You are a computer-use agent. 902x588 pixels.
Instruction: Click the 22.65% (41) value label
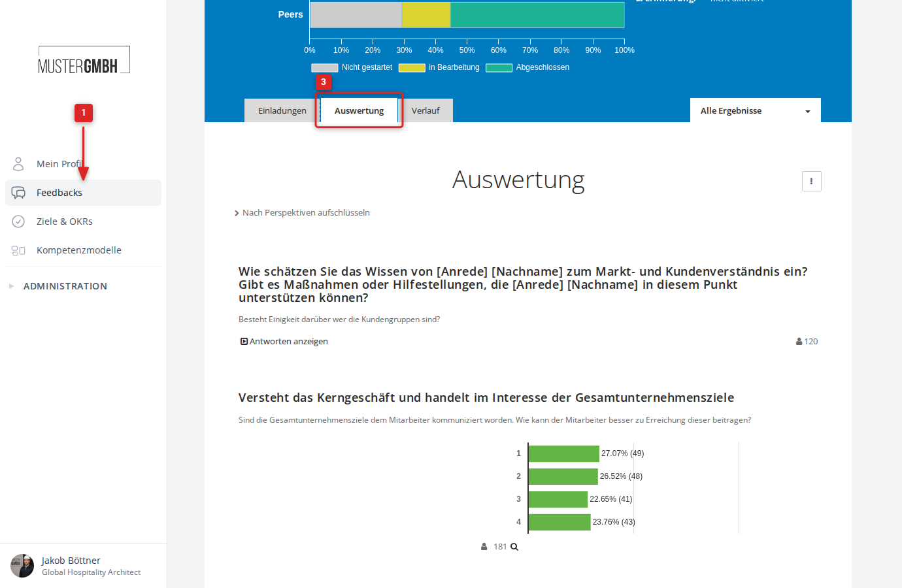(611, 499)
